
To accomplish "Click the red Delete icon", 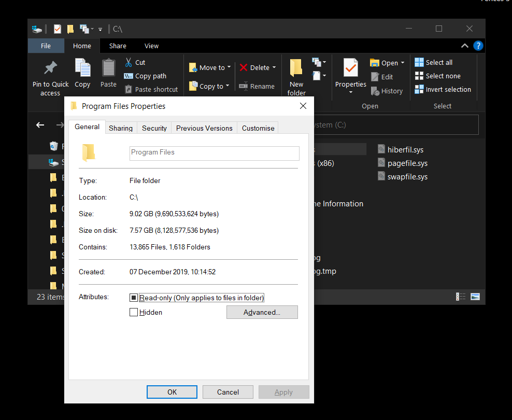I will (243, 67).
